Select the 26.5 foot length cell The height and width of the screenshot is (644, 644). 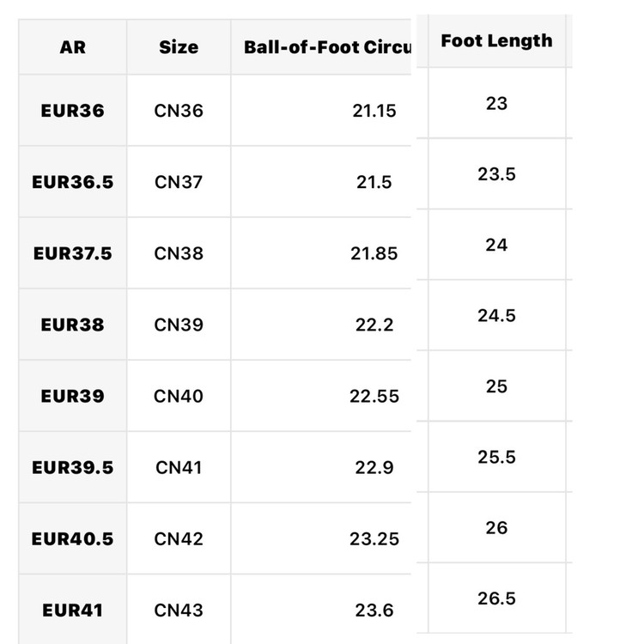pos(496,598)
